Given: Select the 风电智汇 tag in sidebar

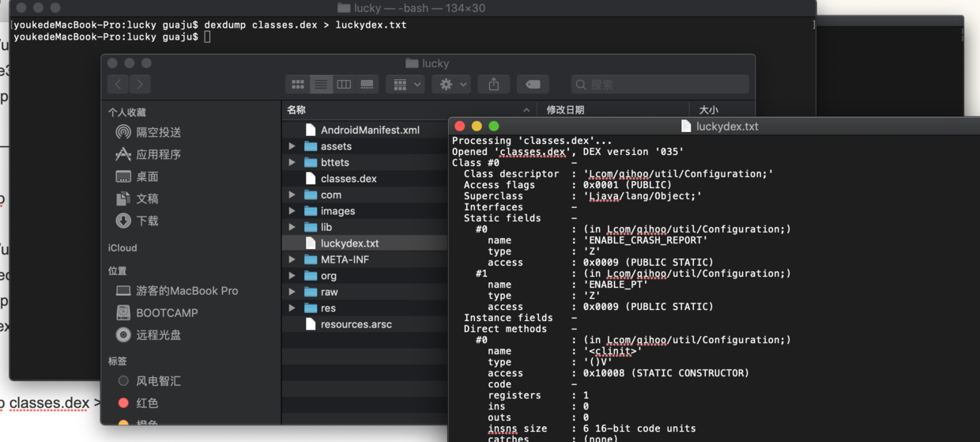Looking at the screenshot, I should [x=149, y=381].
